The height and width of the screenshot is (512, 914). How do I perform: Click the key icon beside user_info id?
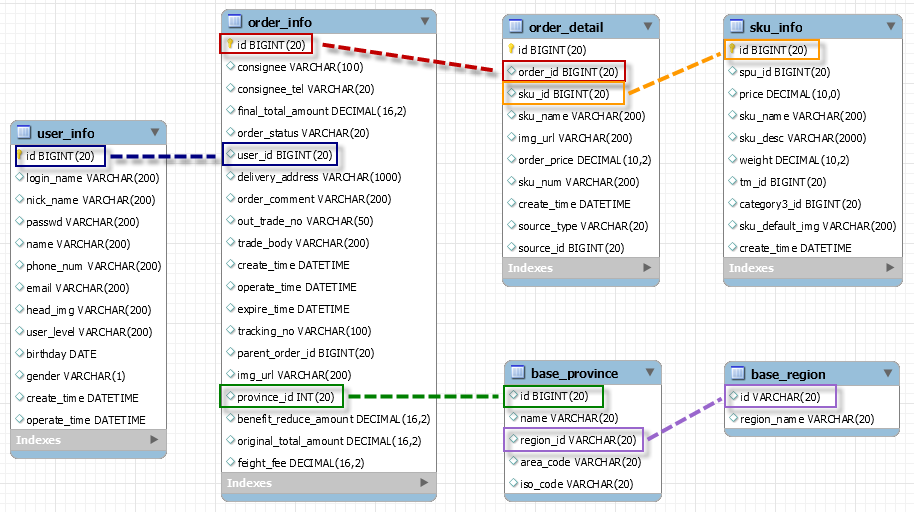click(x=20, y=155)
